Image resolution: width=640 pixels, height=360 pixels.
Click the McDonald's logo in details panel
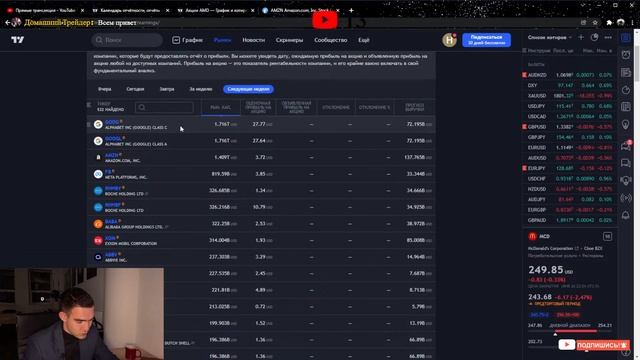[x=532, y=236]
